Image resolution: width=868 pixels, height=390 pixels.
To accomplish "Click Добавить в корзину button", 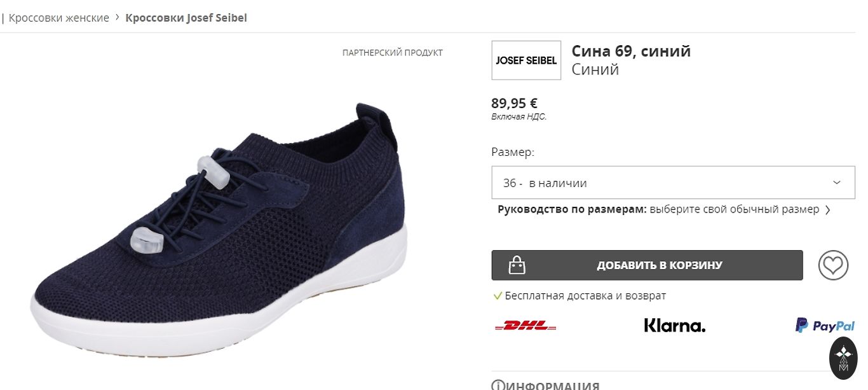I will (647, 265).
